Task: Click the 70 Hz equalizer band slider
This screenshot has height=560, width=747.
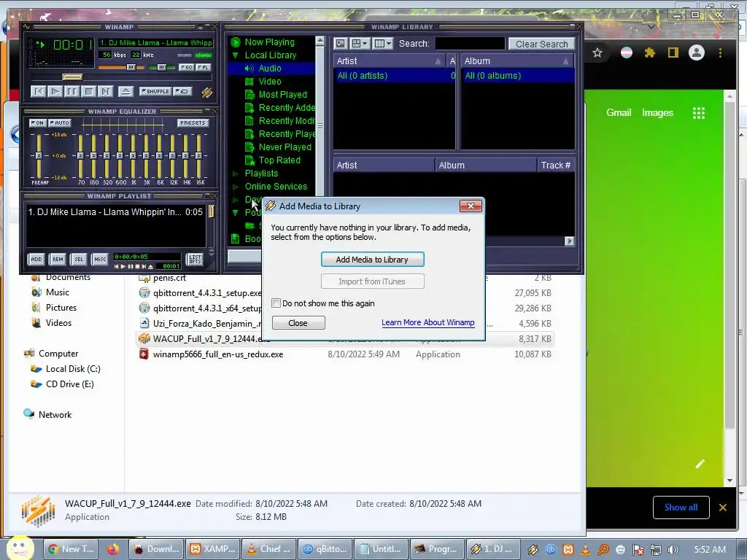Action: coord(80,156)
